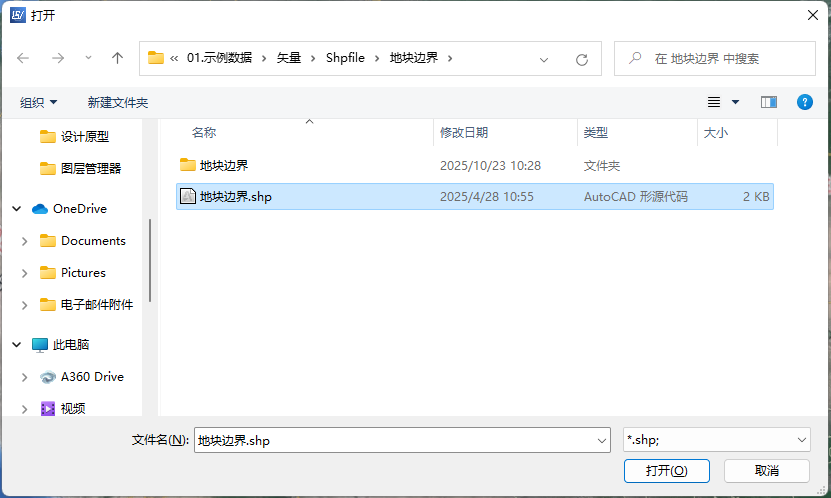Open help with the question mark
831x498 pixels.
[805, 102]
